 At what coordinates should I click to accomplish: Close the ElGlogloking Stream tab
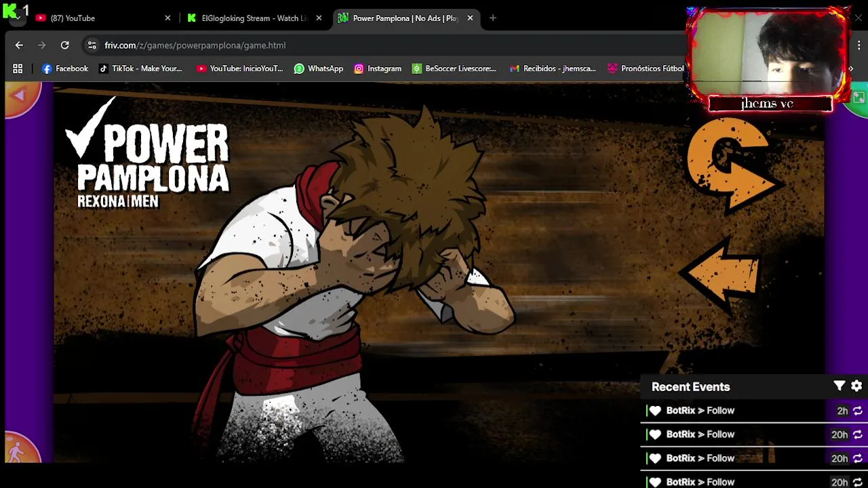pyautogui.click(x=319, y=18)
